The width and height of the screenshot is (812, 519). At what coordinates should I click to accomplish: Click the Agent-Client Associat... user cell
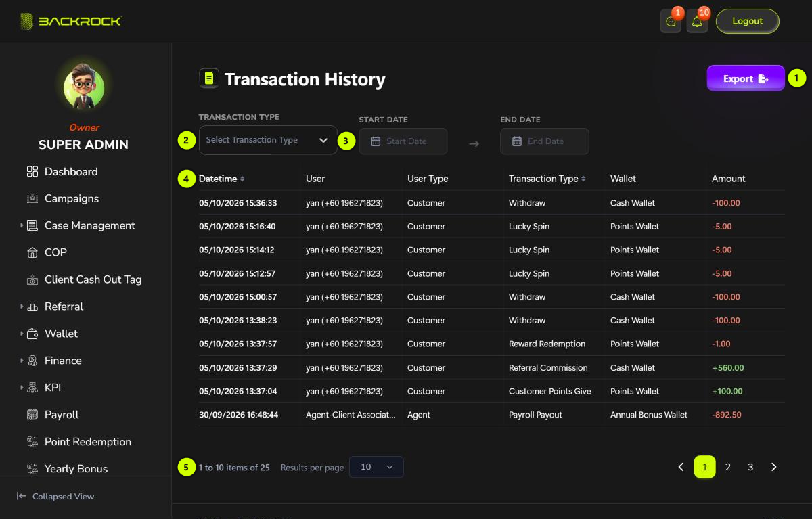[x=351, y=415]
